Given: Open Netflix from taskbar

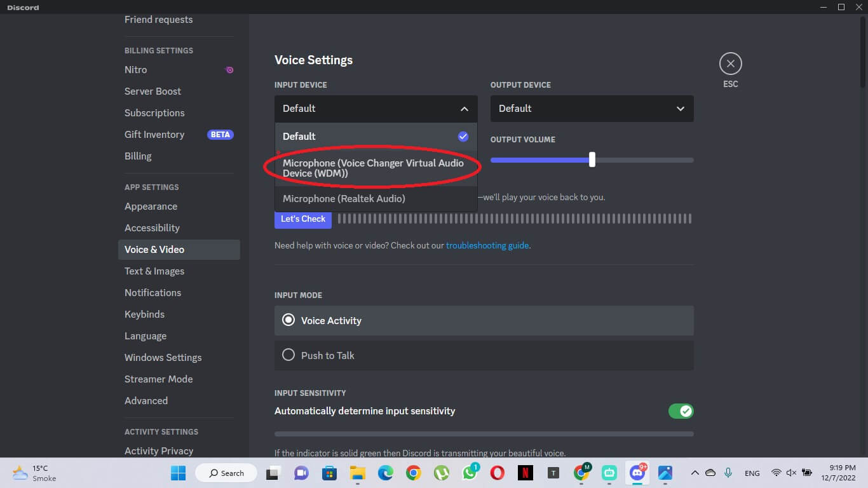Looking at the screenshot, I should pyautogui.click(x=526, y=473).
